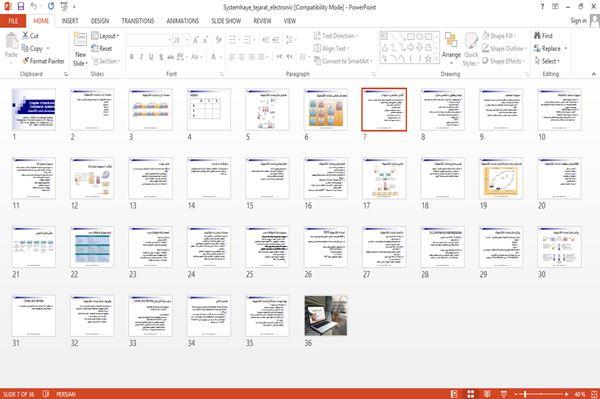Click the PERSIAN language indicator
The width and height of the screenshot is (600, 399).
pyautogui.click(x=66, y=394)
